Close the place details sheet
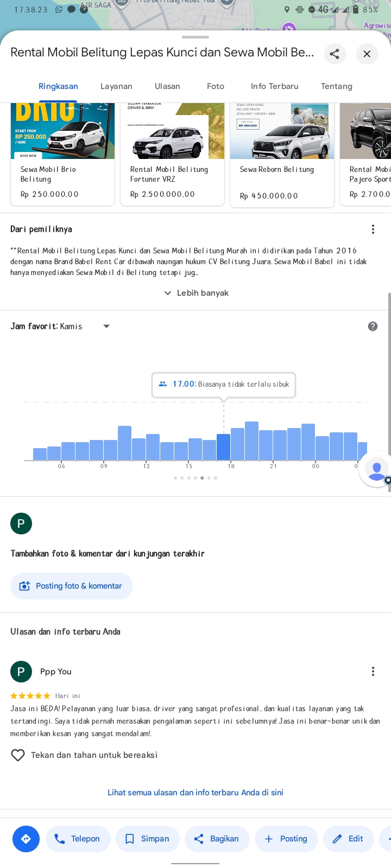Screen dimensions: 391x868 point(367,54)
